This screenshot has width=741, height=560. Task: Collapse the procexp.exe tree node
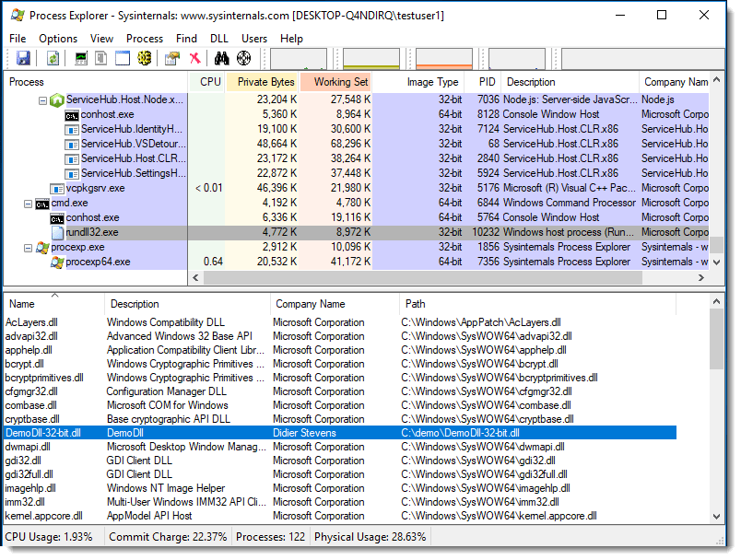pos(28,247)
